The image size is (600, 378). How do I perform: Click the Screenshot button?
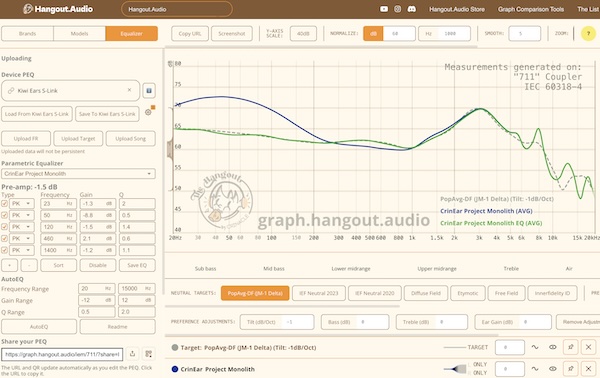tap(232, 34)
